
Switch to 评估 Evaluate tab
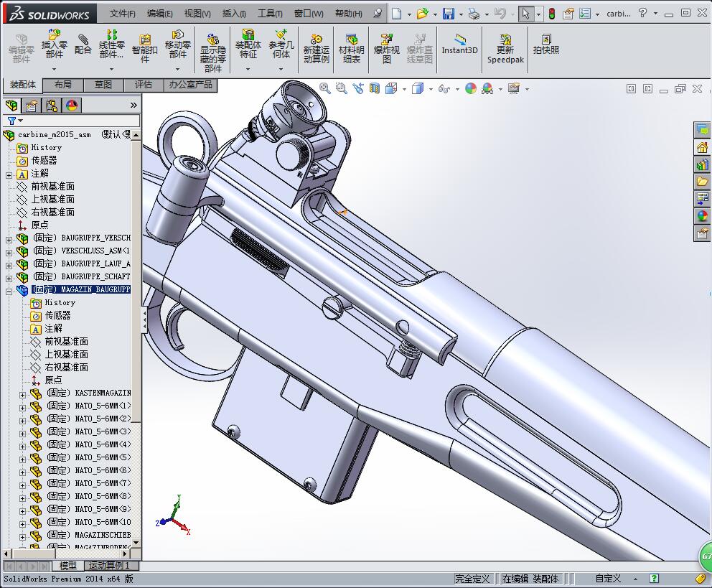[x=144, y=85]
